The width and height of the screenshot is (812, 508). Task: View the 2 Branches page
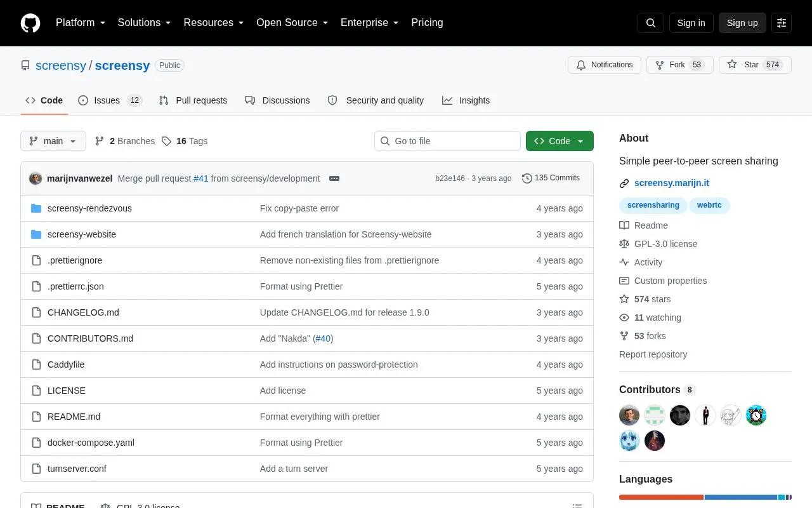(125, 141)
